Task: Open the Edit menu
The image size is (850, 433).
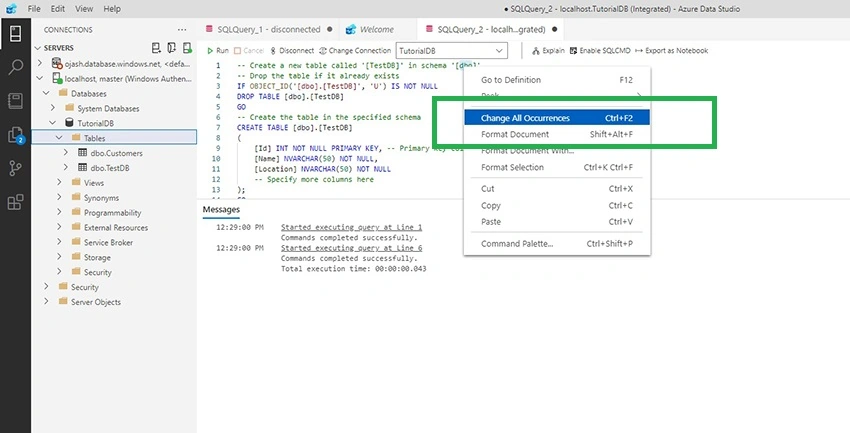Action: tap(57, 9)
